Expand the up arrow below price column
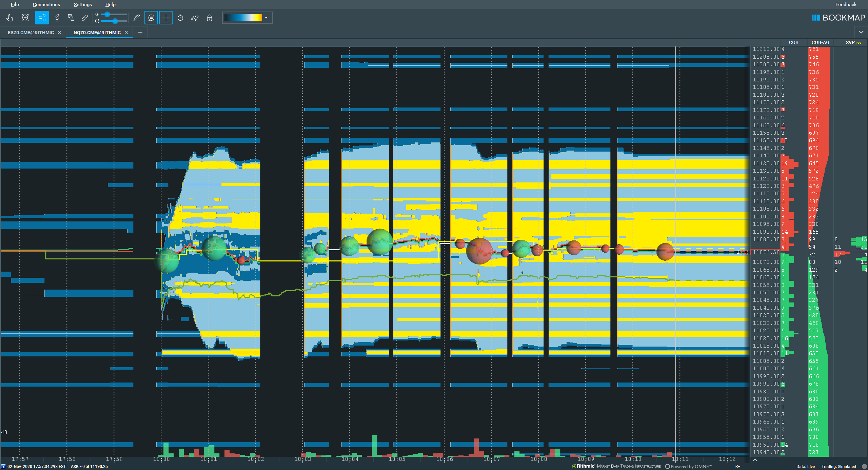The width and height of the screenshot is (868, 470). [755, 460]
